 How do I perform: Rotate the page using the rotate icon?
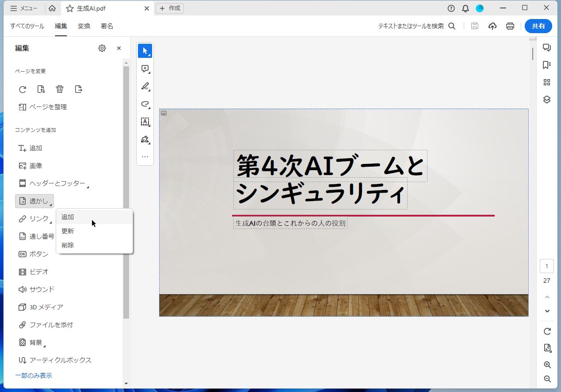[x=23, y=89]
